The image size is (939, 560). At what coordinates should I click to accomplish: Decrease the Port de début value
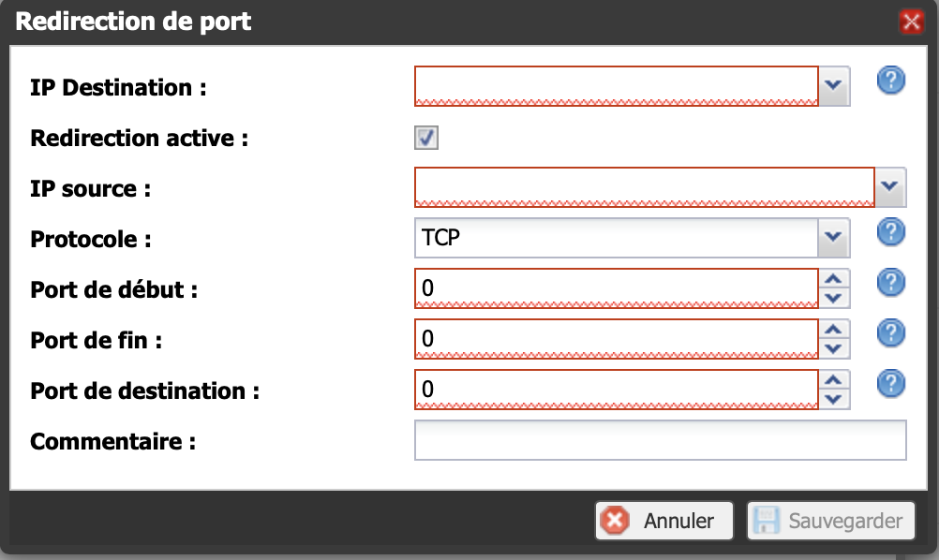834,298
